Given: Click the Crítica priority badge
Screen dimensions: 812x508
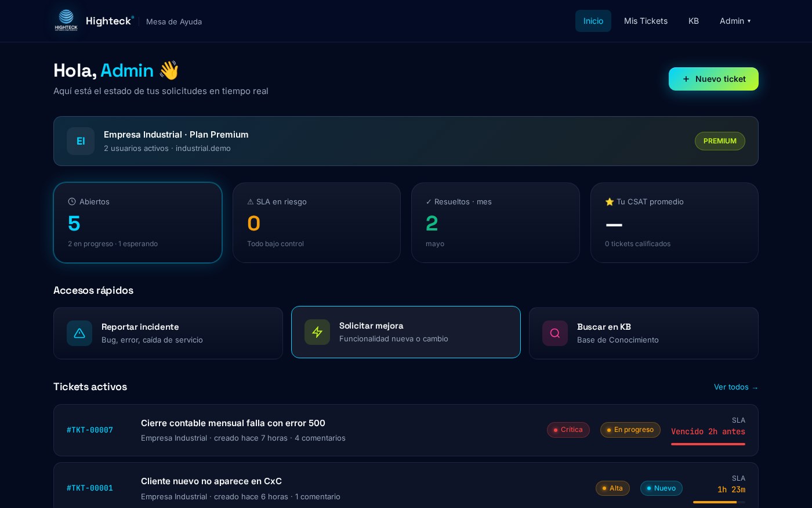Looking at the screenshot, I should pos(568,430).
